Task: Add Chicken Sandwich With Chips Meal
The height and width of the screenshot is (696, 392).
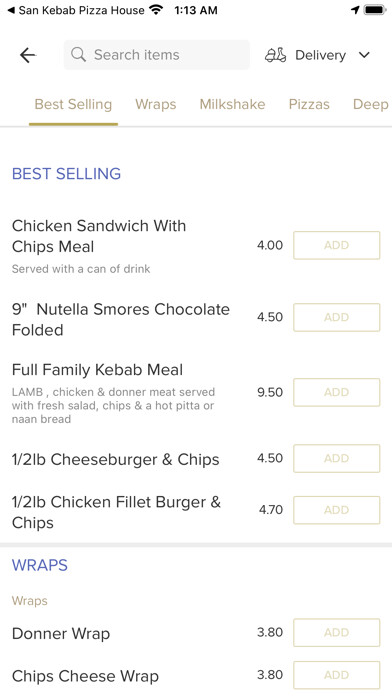Action: tap(337, 245)
